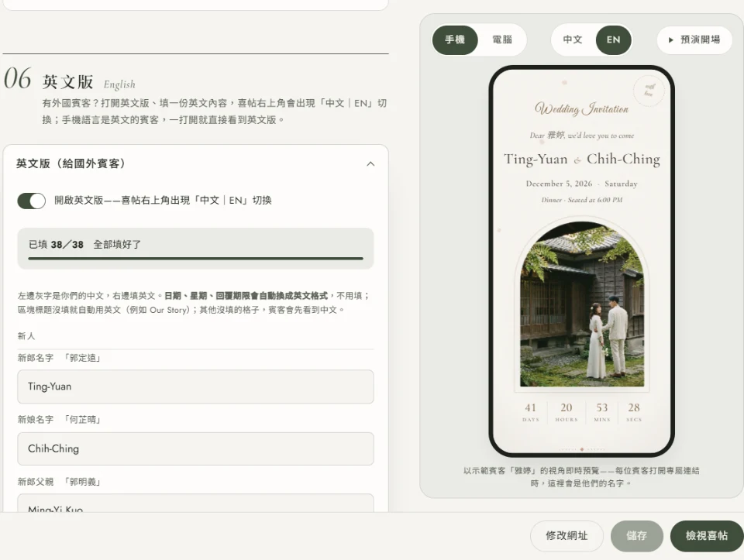Click the 新郎名字「郭定遠」label
Screen dimensions: 744x560
(x=60, y=358)
